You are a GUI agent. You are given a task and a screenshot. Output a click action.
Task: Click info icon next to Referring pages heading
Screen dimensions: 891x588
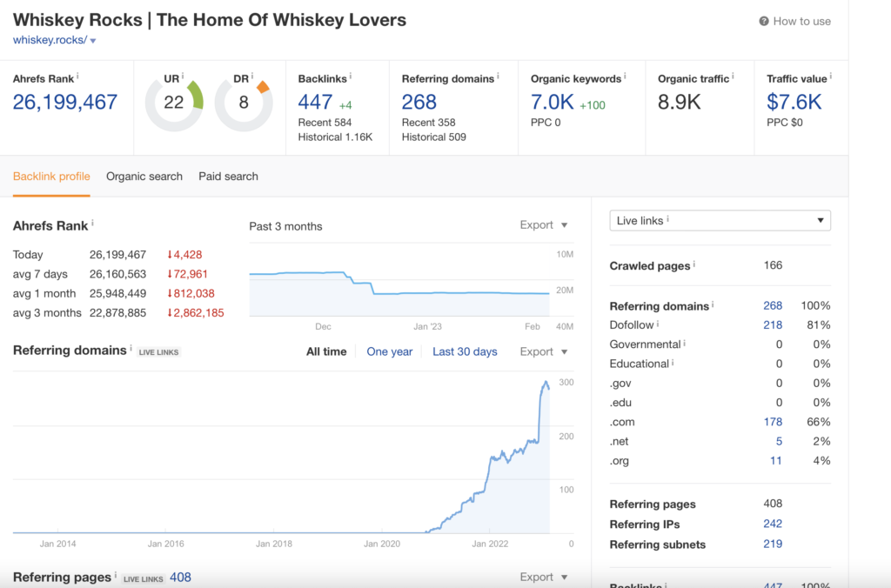tap(116, 575)
